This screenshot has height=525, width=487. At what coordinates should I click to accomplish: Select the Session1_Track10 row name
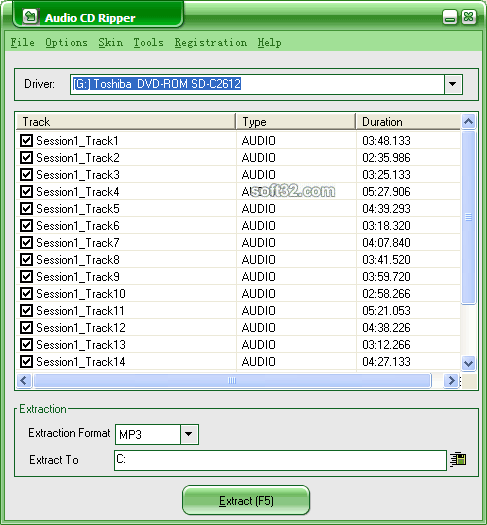81,294
